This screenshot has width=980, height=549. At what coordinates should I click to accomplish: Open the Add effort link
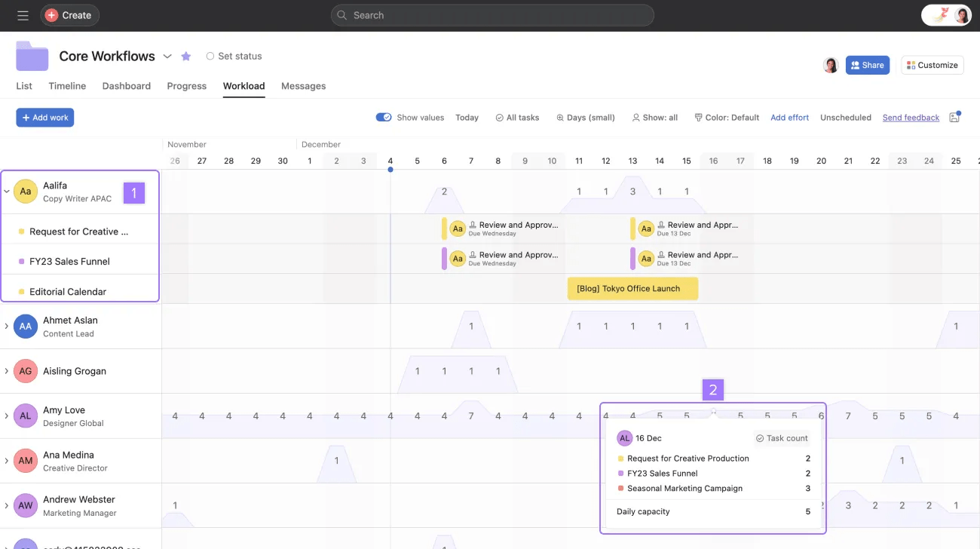(x=789, y=117)
